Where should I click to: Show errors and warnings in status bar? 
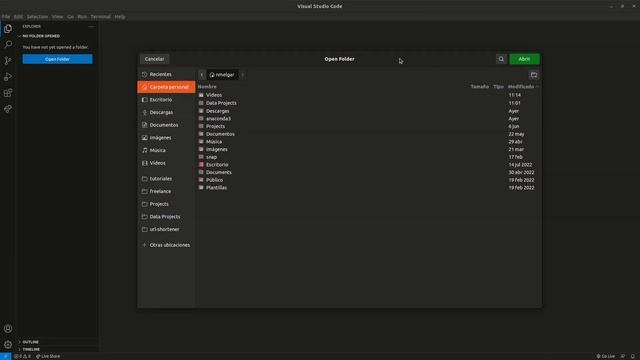22,356
